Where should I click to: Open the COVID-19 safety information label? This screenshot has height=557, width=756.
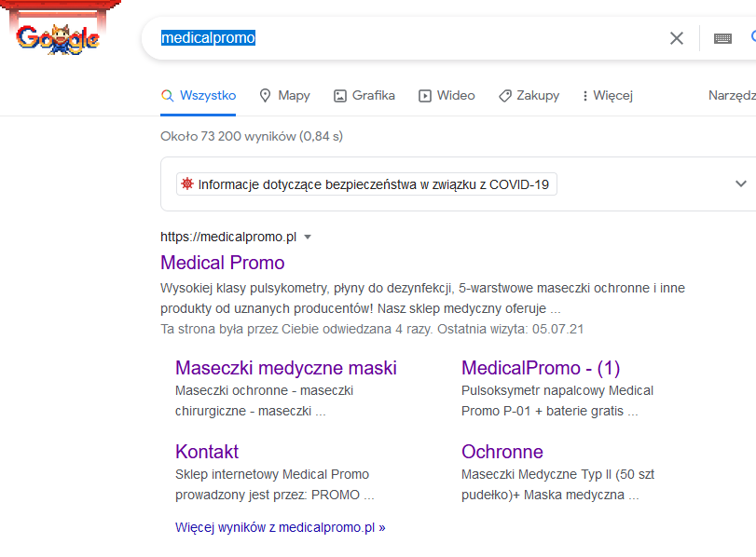pos(366,184)
